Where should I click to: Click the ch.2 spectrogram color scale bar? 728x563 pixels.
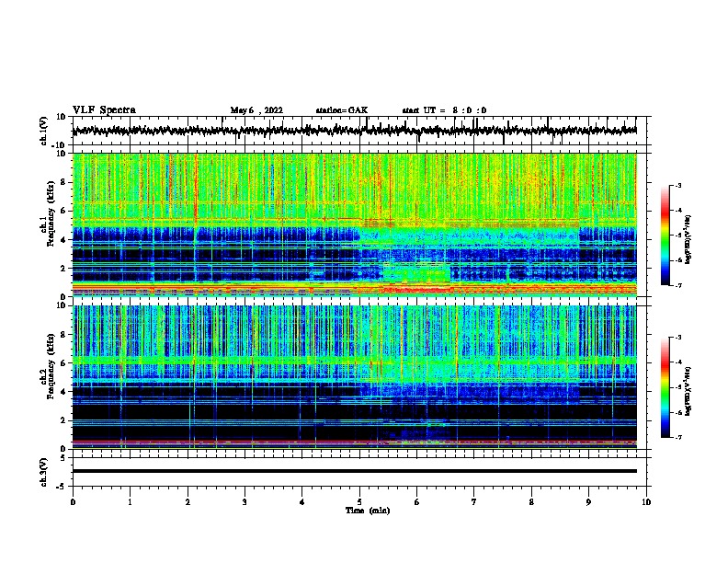tap(665, 387)
